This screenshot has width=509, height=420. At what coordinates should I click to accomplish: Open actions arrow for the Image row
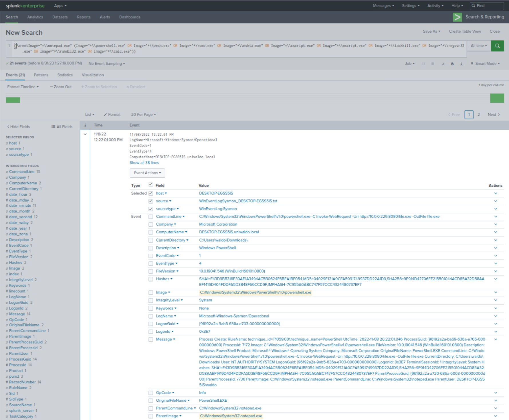(496, 292)
